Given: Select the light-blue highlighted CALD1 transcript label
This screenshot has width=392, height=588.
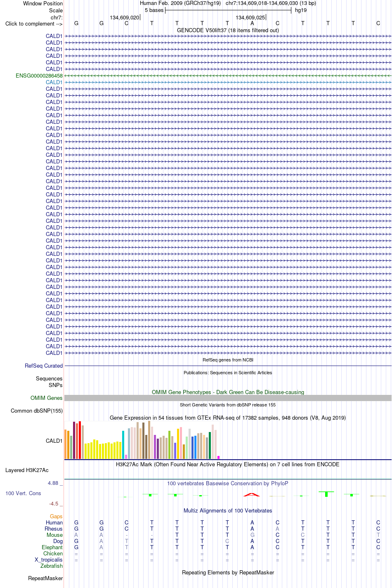Looking at the screenshot, I should click(x=54, y=82).
